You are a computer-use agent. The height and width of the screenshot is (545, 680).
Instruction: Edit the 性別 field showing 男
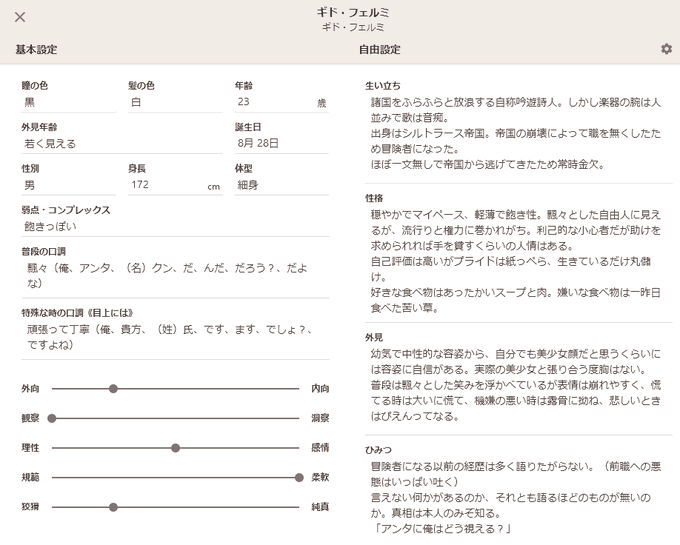click(x=69, y=186)
